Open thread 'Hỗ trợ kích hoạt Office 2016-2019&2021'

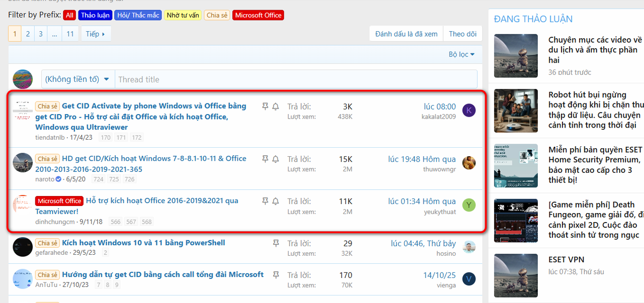[x=137, y=206]
